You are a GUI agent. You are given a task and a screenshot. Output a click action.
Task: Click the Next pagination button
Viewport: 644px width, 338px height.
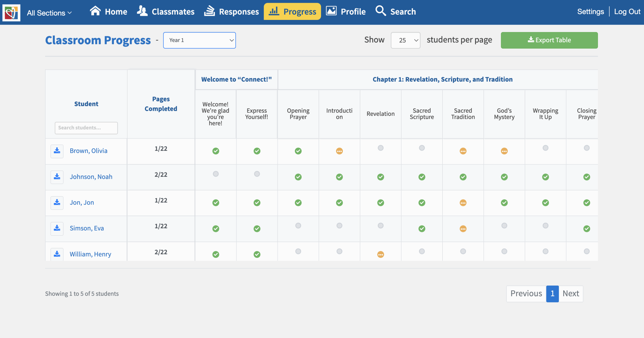coord(571,294)
